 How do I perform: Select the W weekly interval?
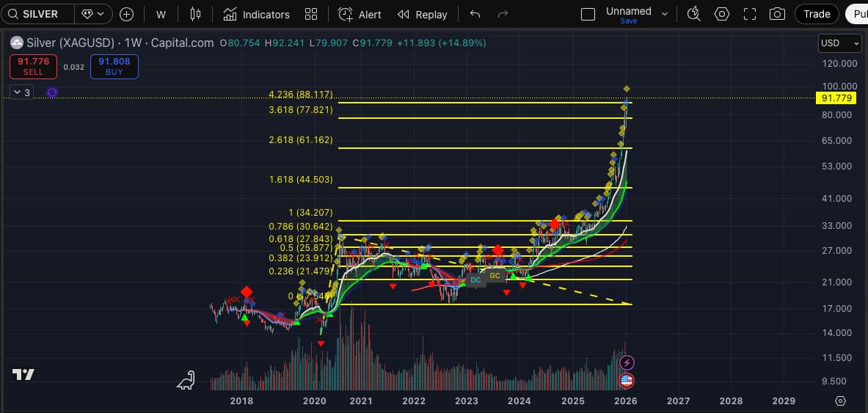pos(161,14)
